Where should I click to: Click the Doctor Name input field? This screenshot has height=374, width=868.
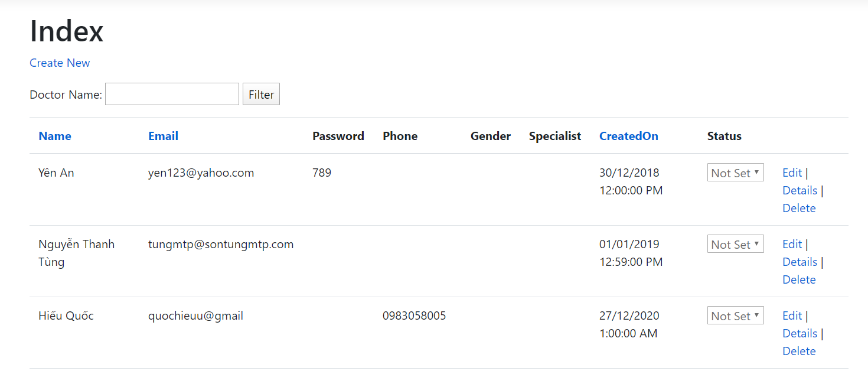(x=172, y=94)
